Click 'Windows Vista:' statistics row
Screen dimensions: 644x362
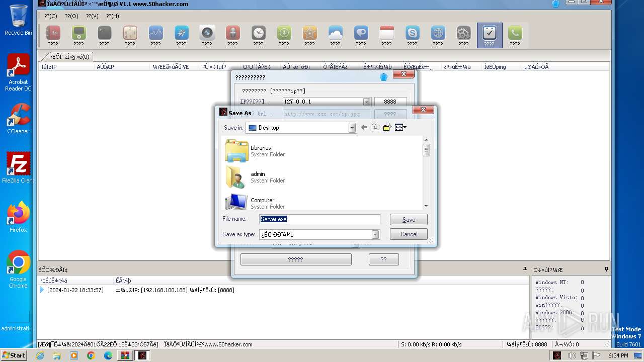[x=559, y=298]
